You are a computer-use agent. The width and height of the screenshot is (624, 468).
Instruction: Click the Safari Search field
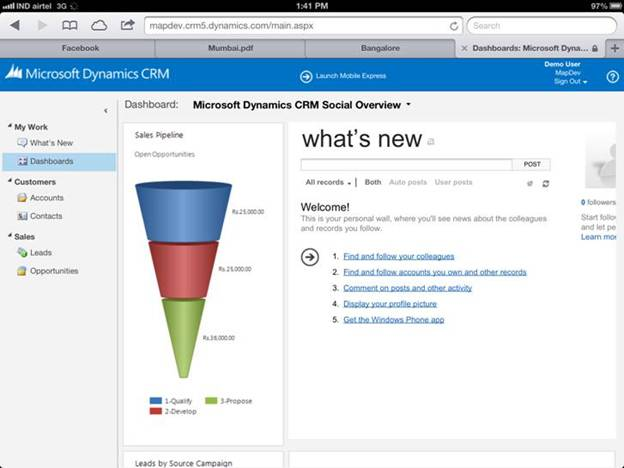coord(542,26)
